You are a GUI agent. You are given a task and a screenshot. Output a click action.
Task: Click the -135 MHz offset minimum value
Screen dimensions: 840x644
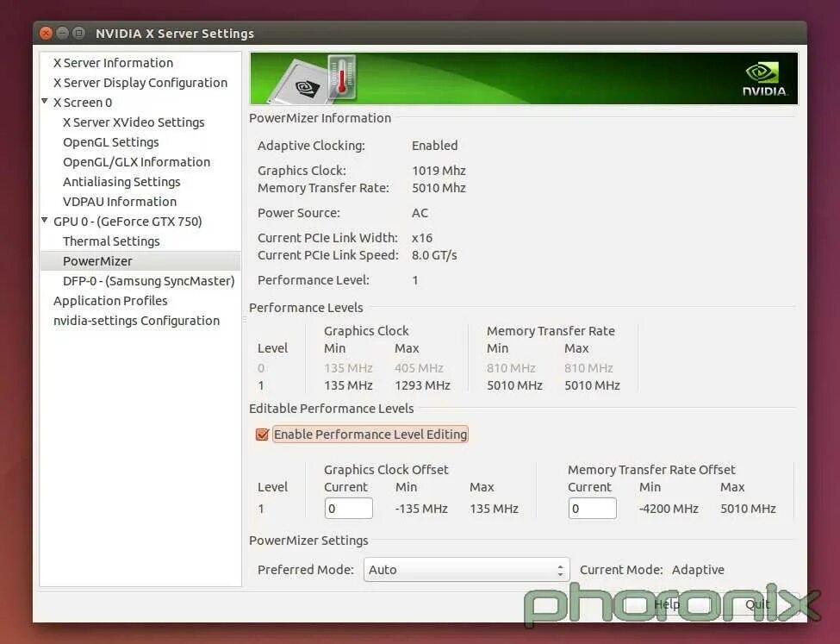point(421,509)
